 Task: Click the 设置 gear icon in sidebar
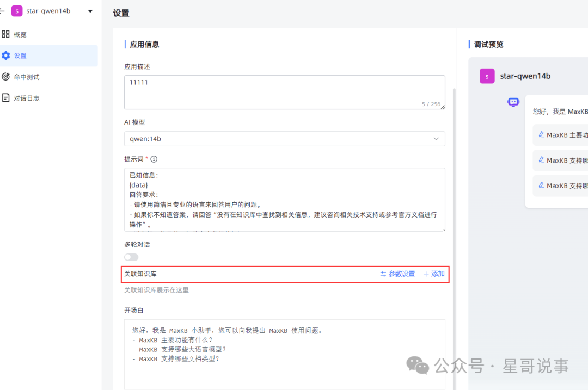coord(5,56)
